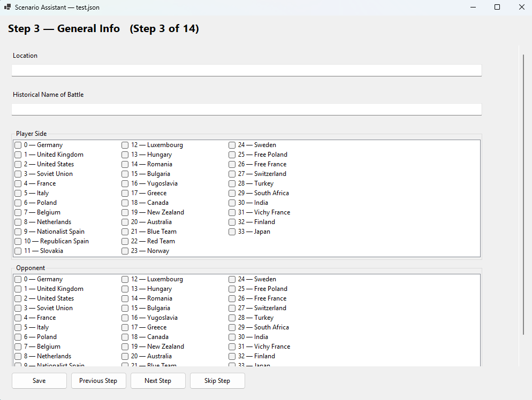Select Belgium in Player Side list
The image size is (532, 400).
click(x=18, y=212)
